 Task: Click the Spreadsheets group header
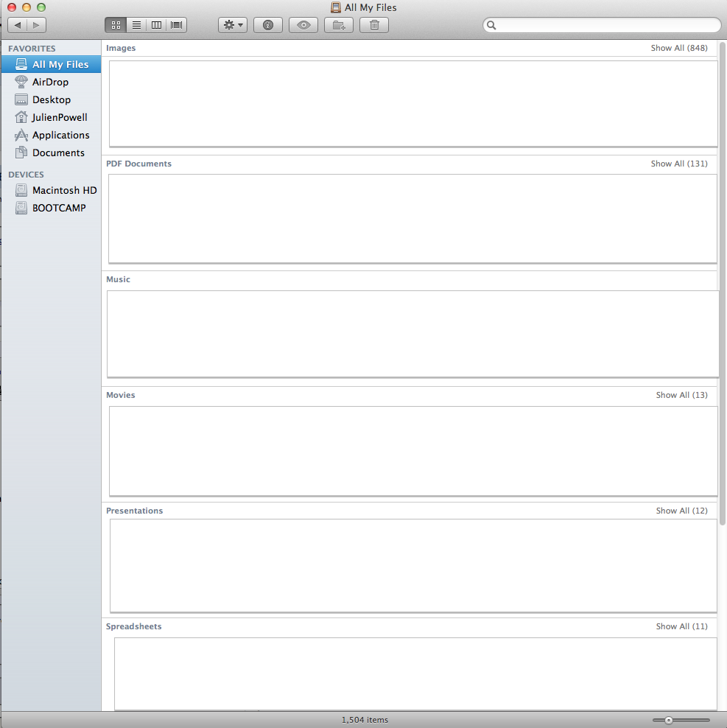coord(134,626)
